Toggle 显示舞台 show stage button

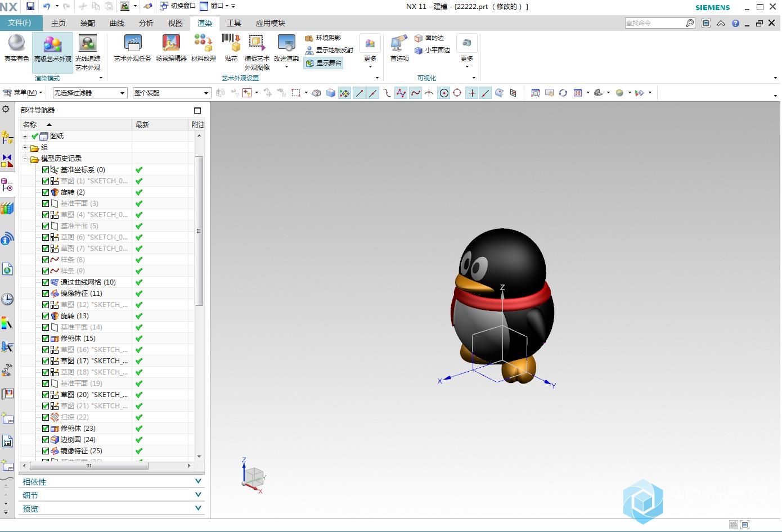tap(323, 63)
